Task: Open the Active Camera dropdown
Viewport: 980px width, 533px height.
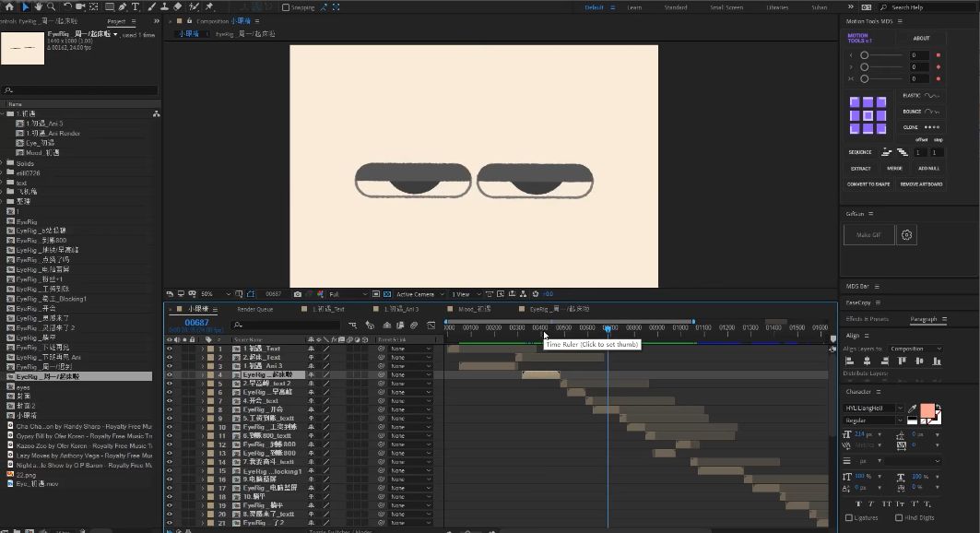Action: click(x=420, y=293)
